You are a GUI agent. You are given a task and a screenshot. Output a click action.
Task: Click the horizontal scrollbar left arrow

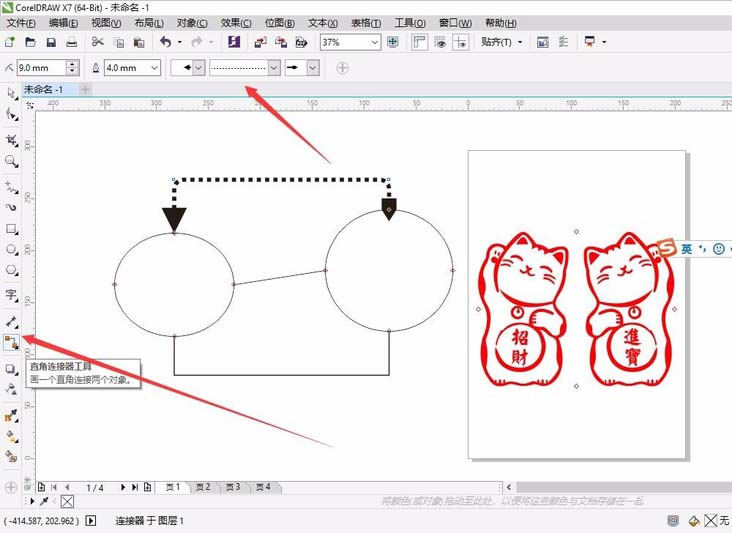(509, 487)
